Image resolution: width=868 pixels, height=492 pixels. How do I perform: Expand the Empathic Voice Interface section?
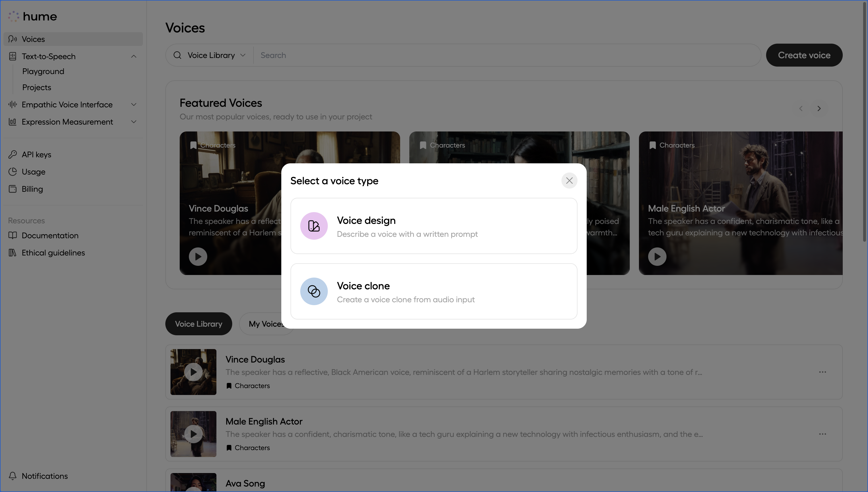133,104
